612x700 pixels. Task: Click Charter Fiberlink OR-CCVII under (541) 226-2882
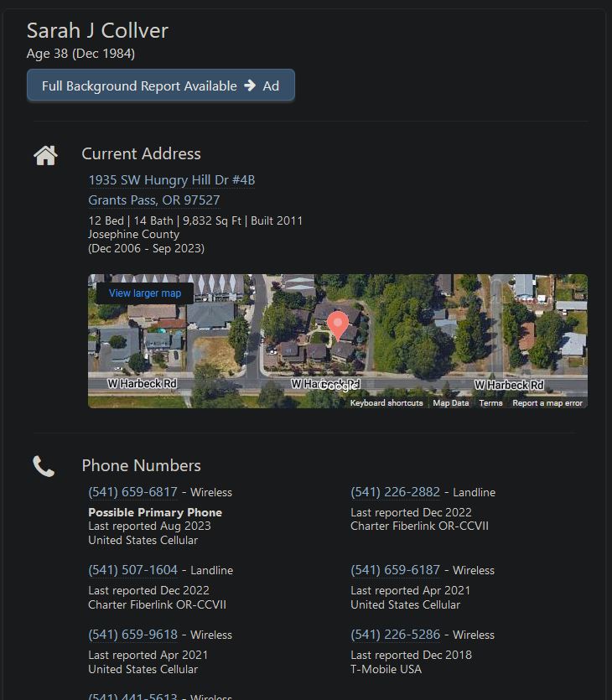pyautogui.click(x=420, y=526)
